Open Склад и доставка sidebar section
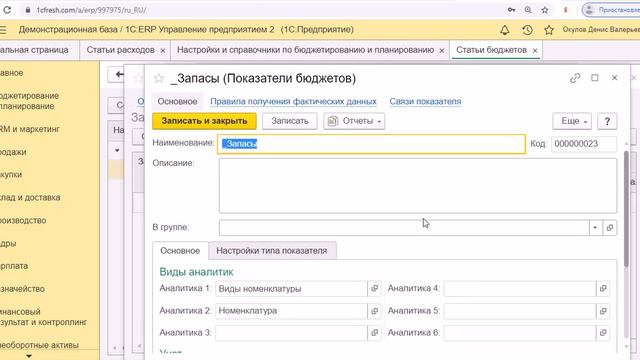640x360 pixels. click(30, 198)
